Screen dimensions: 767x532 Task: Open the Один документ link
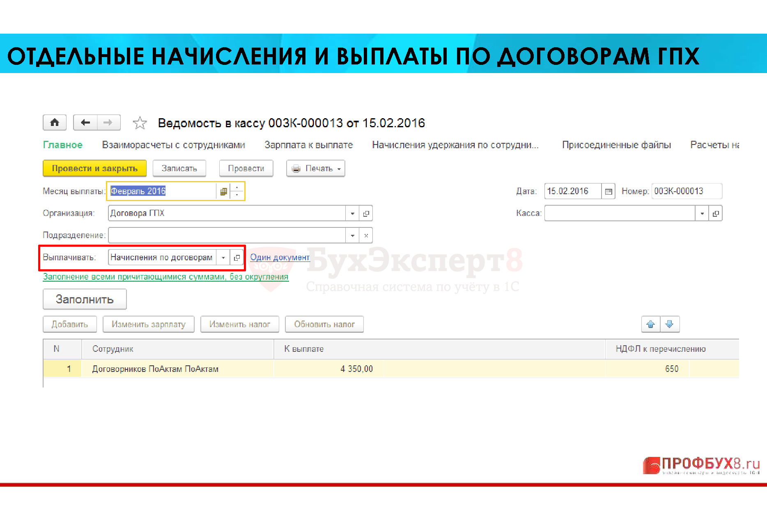click(280, 257)
